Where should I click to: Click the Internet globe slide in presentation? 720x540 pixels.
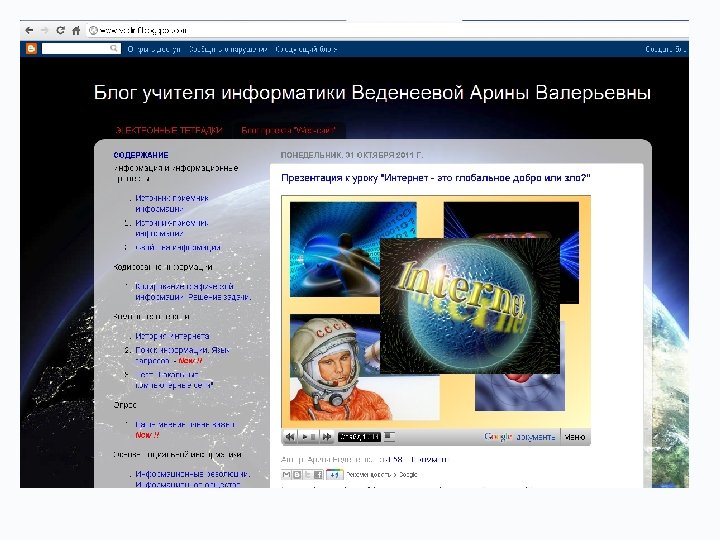(470, 305)
